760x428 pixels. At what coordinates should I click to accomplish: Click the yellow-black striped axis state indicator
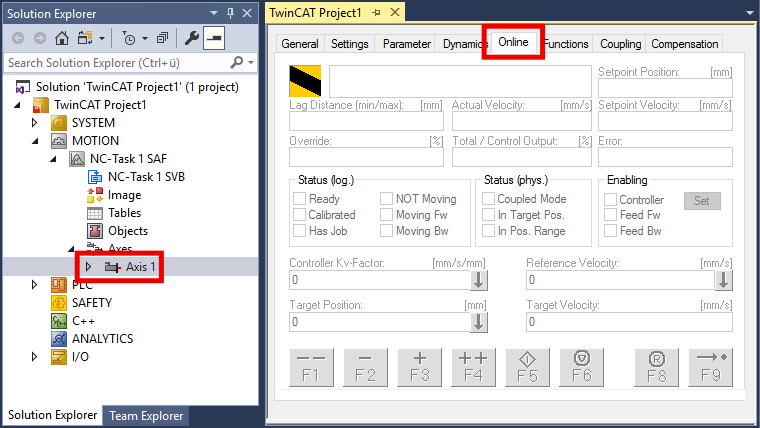pyautogui.click(x=305, y=81)
